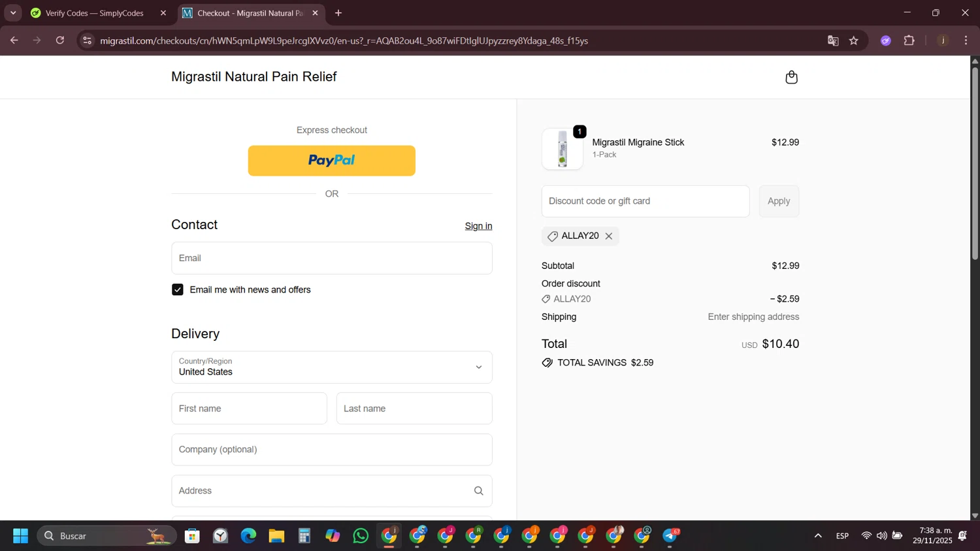
Task: Close the Checkout Migrastil tab
Action: 315,13
